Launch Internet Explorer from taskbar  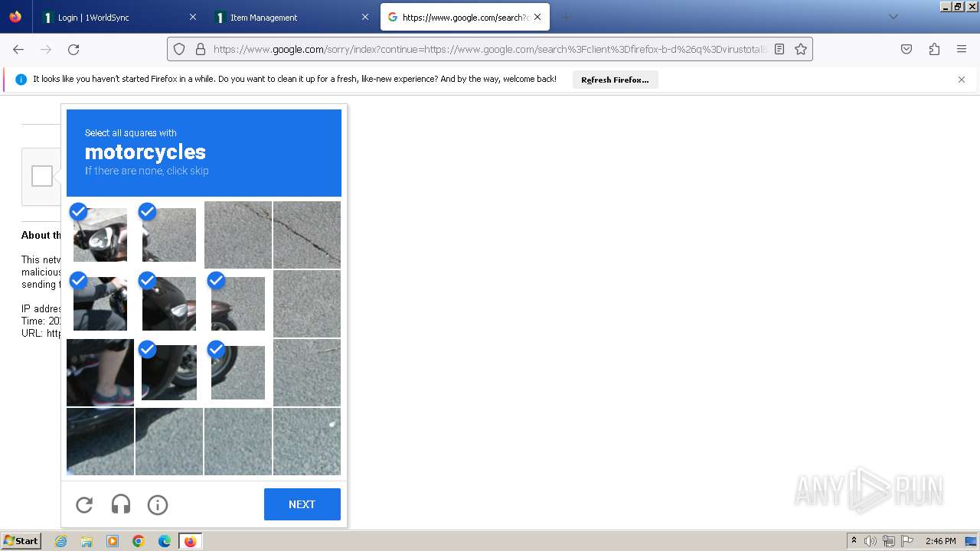[60, 541]
